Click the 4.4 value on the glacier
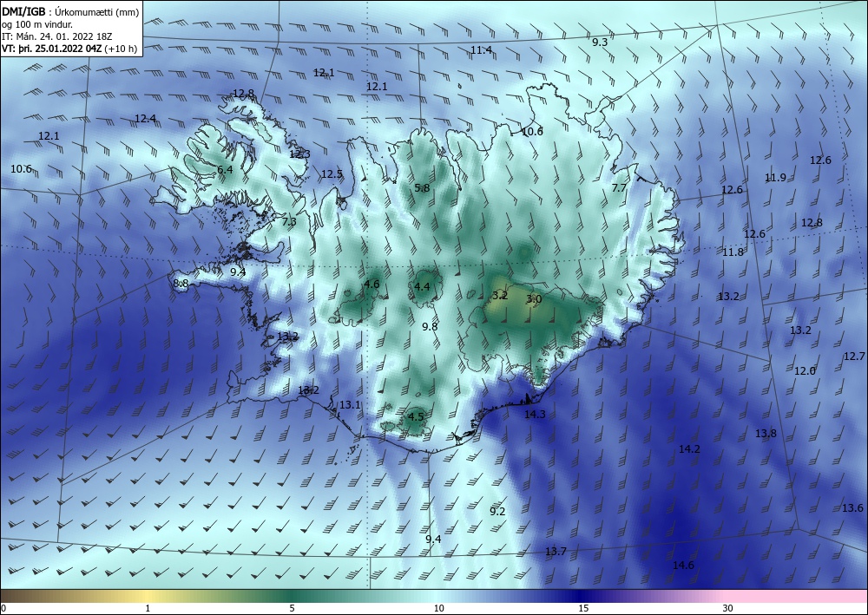868x615 pixels. pos(422,286)
